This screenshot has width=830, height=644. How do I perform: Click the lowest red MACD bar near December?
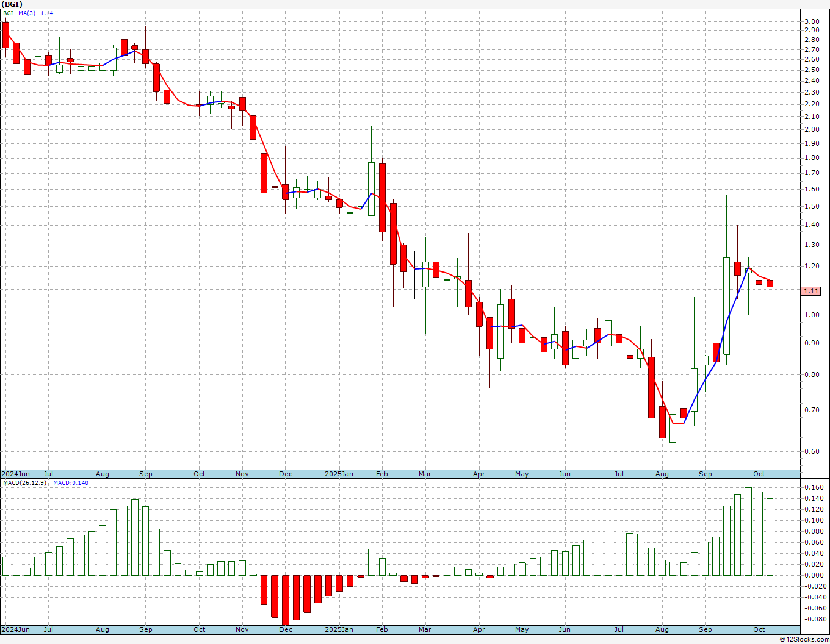pyautogui.click(x=285, y=600)
